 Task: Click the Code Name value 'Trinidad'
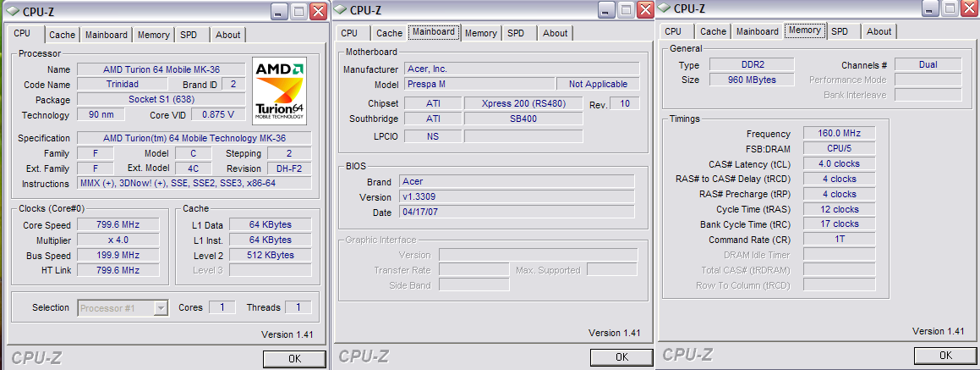click(x=123, y=84)
